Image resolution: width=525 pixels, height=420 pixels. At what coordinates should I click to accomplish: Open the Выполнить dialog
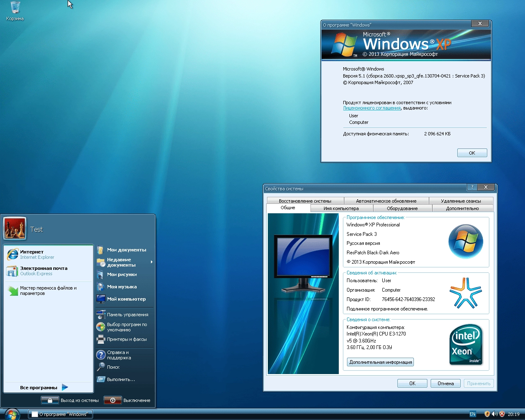(x=121, y=379)
